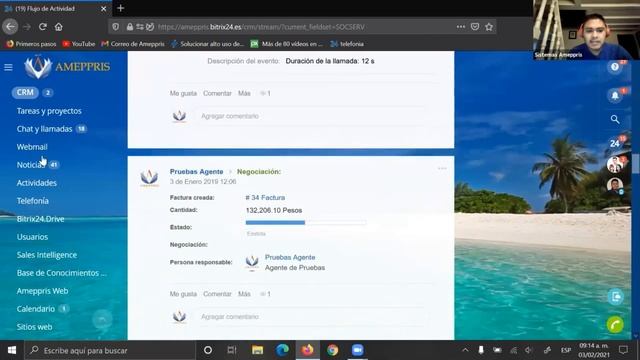Image resolution: width=640 pixels, height=360 pixels.
Task: Open Amepris Web in sidebar
Action: coord(42,291)
